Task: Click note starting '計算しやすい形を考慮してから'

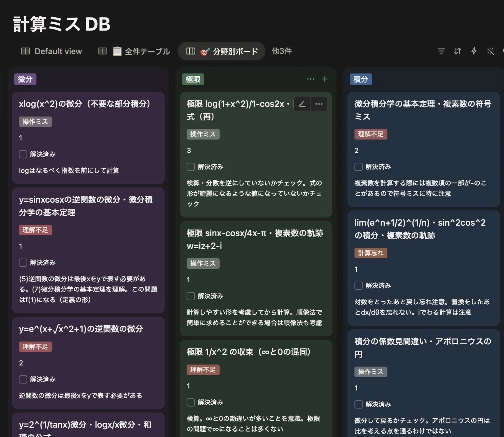Action: pyautogui.click(x=254, y=318)
